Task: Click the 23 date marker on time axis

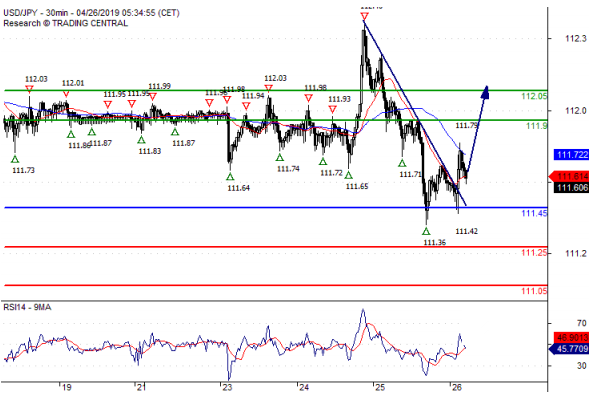Action: click(227, 387)
